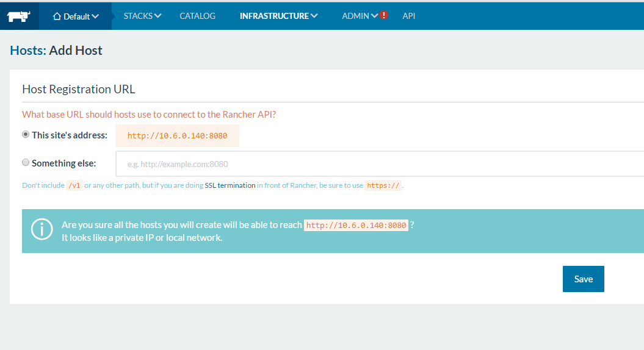
Task: Click the red alert icon next to ADMIN
Action: pyautogui.click(x=383, y=15)
